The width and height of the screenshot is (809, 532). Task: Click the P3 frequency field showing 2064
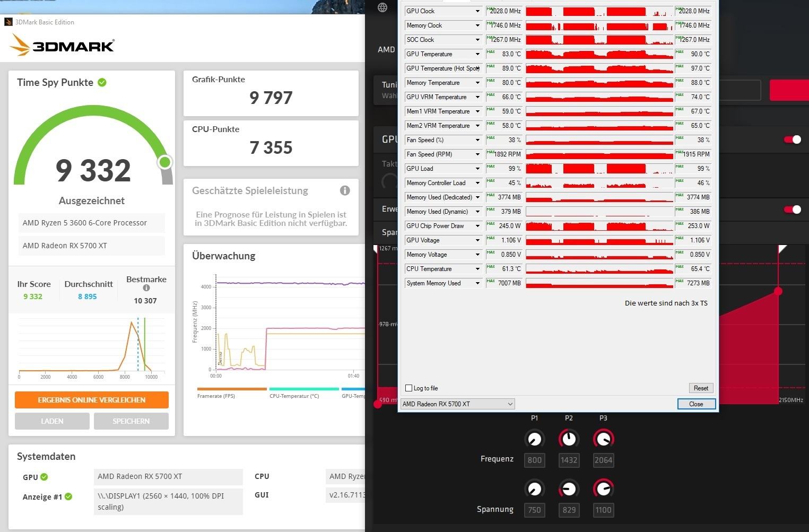603,460
